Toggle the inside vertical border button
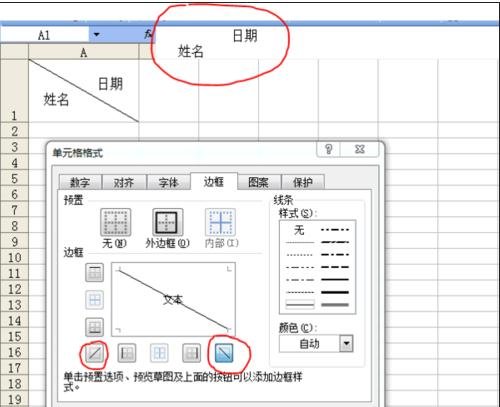This screenshot has height=407, width=500. (x=159, y=353)
